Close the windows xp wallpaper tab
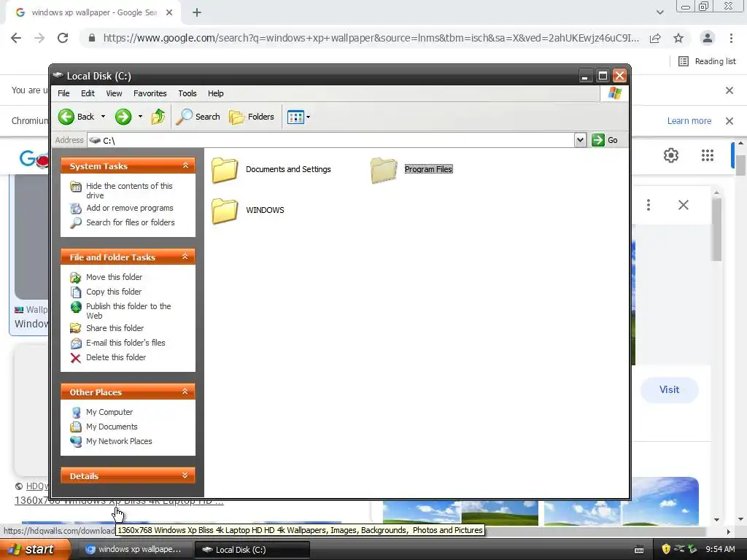Screen dimensions: 747x560 (169, 13)
